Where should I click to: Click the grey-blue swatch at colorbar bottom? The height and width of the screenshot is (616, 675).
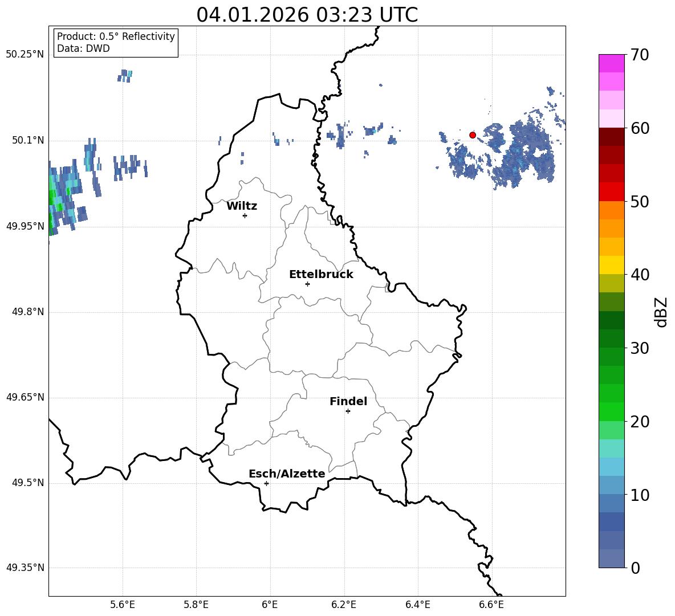click(x=611, y=558)
